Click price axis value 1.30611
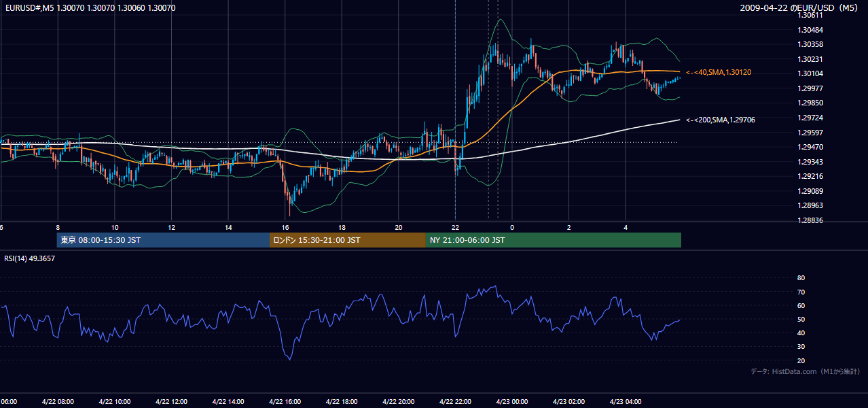The width and height of the screenshot is (868, 408). [810, 16]
